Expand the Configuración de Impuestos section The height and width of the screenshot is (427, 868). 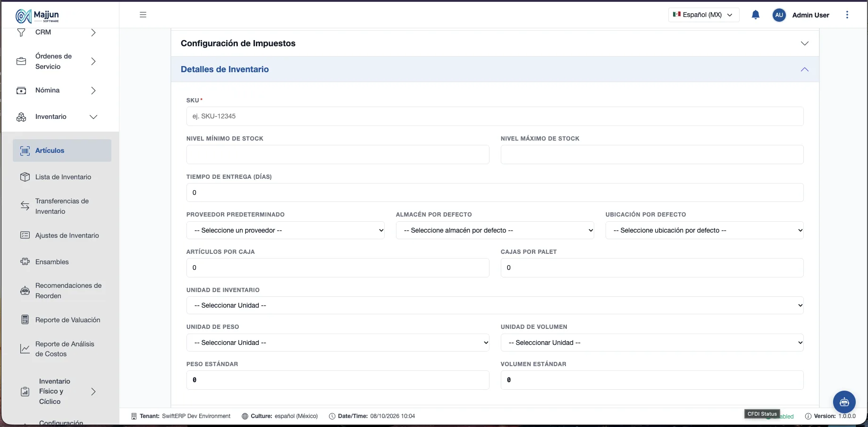pyautogui.click(x=495, y=43)
